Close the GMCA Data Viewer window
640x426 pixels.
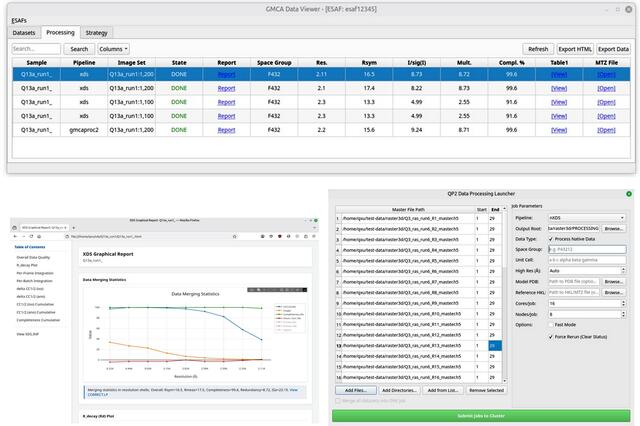[x=629, y=9]
